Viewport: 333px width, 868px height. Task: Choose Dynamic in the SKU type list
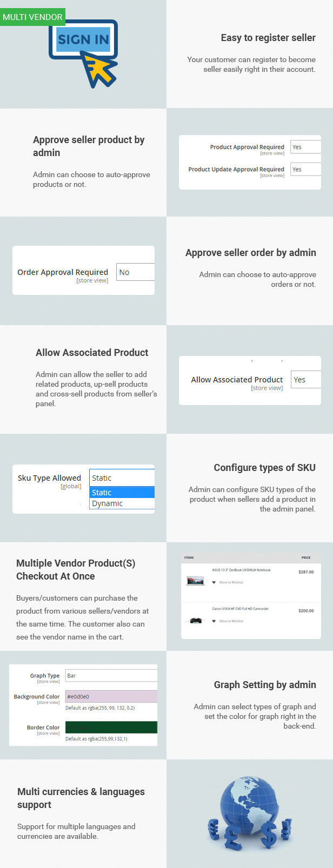coord(122,503)
